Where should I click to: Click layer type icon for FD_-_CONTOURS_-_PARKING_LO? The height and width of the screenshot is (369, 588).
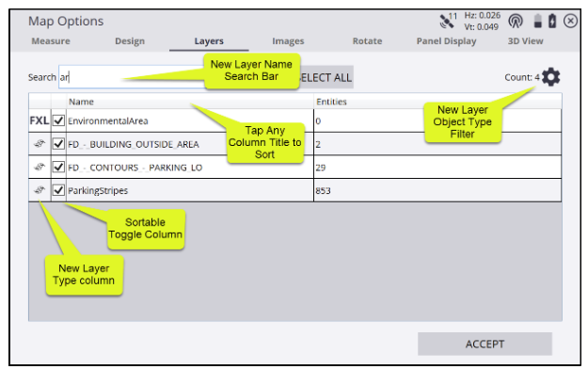[x=40, y=167]
